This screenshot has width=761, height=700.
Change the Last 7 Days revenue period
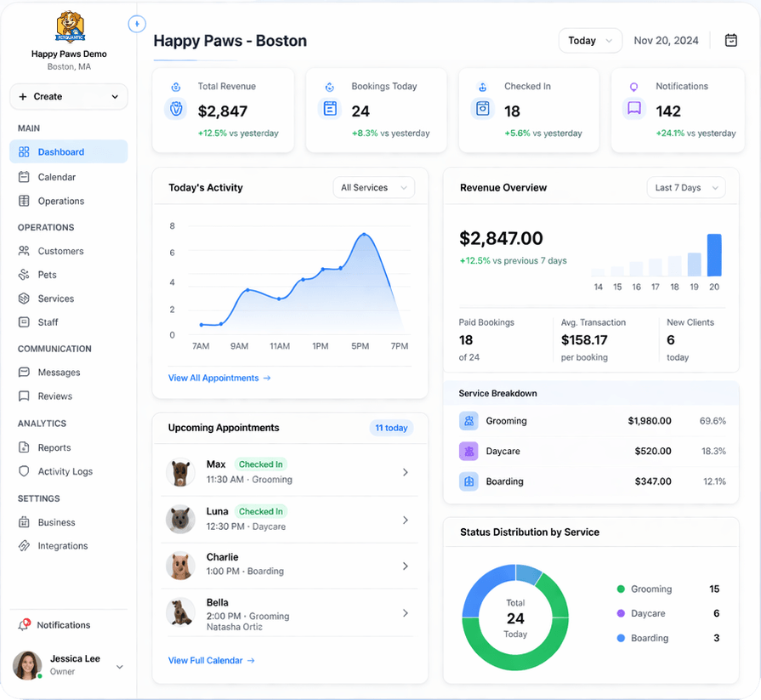tap(685, 187)
